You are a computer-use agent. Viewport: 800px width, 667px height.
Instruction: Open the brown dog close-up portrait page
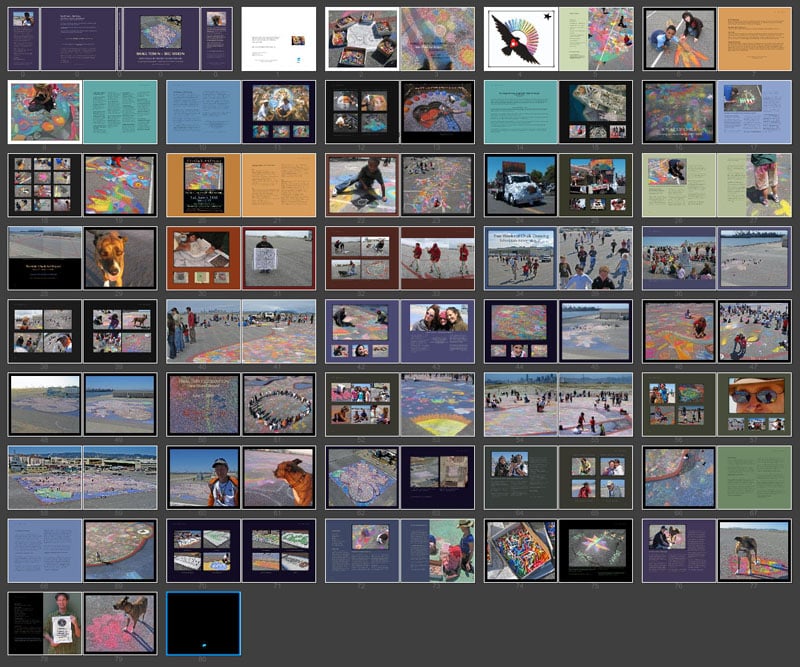120,258
